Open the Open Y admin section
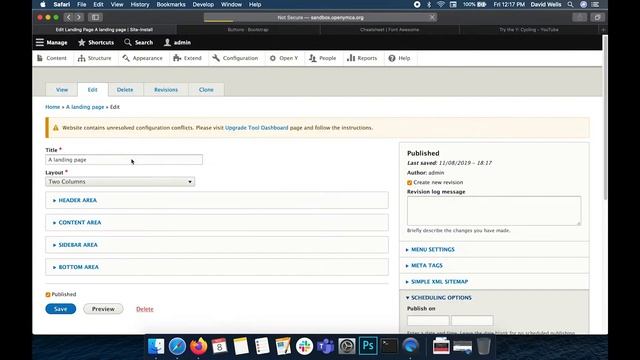The image size is (640, 360). (x=284, y=58)
